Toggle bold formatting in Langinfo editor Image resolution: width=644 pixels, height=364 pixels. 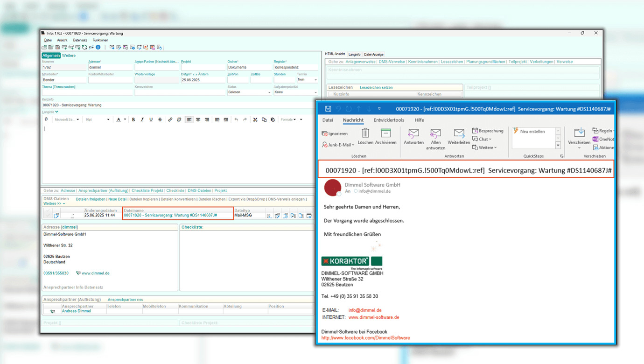133,120
